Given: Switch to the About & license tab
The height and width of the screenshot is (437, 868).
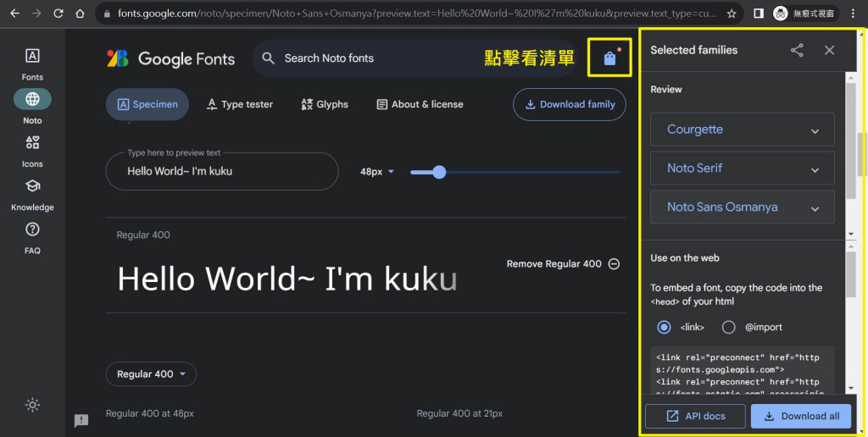Looking at the screenshot, I should (x=420, y=104).
